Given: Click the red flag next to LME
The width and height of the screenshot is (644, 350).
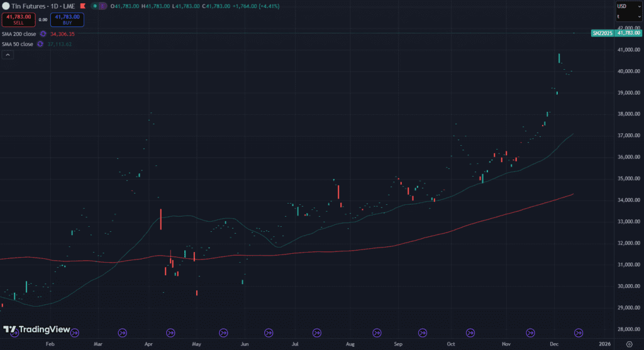Looking at the screenshot, I should pos(82,6).
